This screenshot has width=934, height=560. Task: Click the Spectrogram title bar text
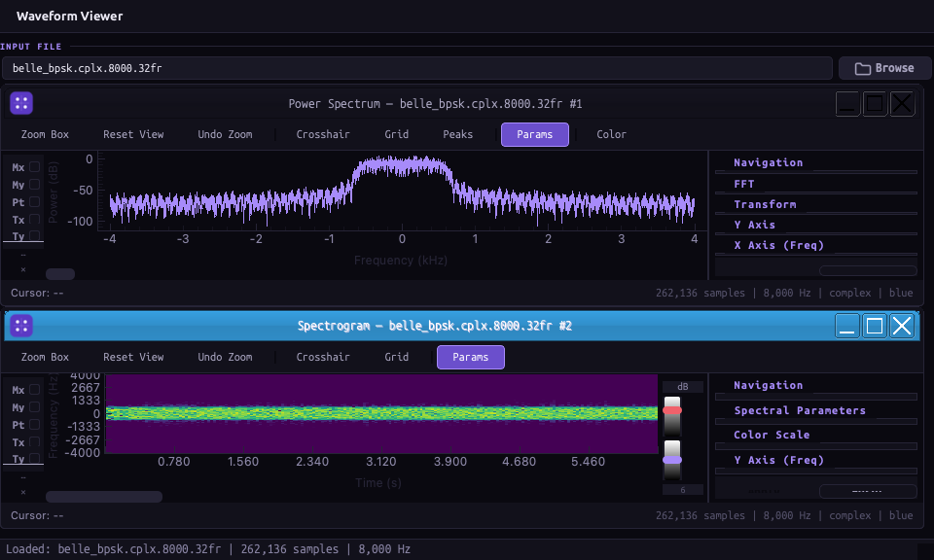click(x=435, y=326)
